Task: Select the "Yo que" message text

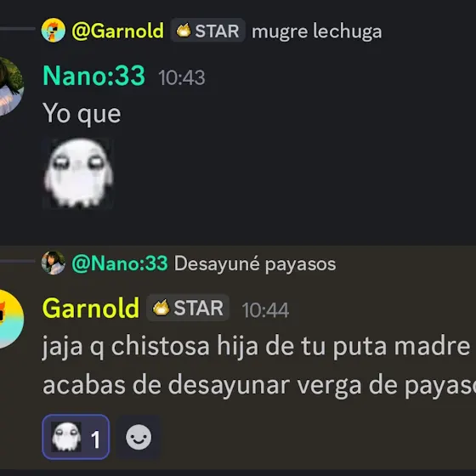Action: [x=82, y=114]
